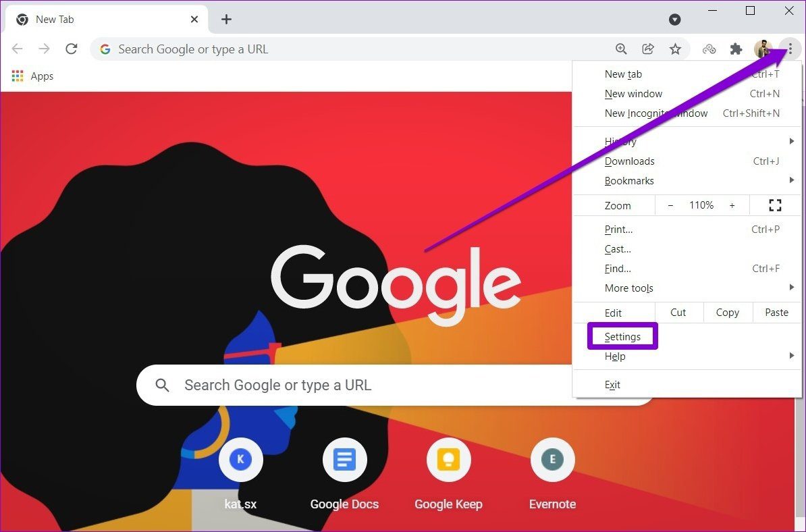Click the three-dot Chrome menu button

click(790, 49)
